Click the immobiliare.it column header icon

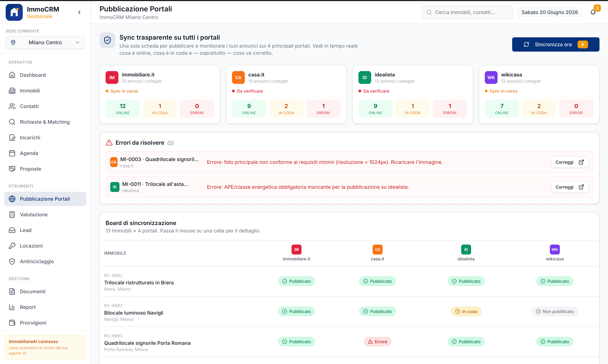pyautogui.click(x=296, y=250)
